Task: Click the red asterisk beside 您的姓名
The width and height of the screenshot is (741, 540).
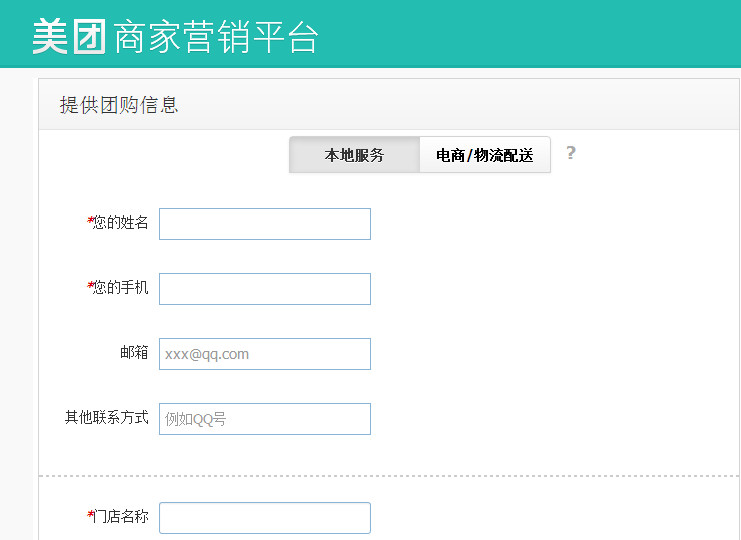Action: pyautogui.click(x=90, y=221)
